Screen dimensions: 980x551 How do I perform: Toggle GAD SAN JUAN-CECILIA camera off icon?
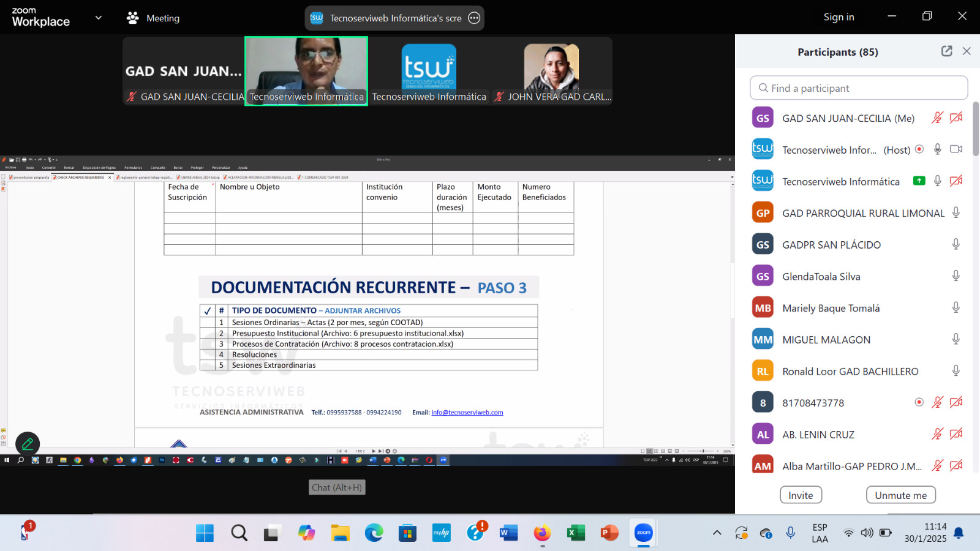click(x=956, y=118)
